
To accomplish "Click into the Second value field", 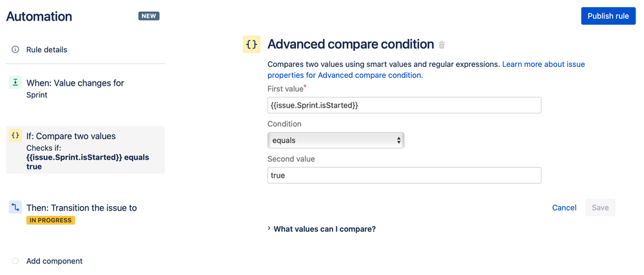I will (x=404, y=175).
